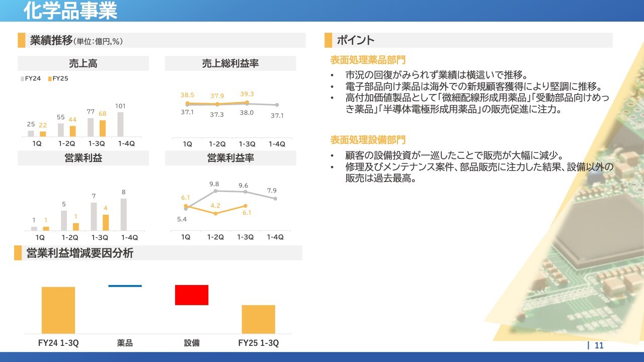Click the 営業利益増減要因分析 section heading

80,253
